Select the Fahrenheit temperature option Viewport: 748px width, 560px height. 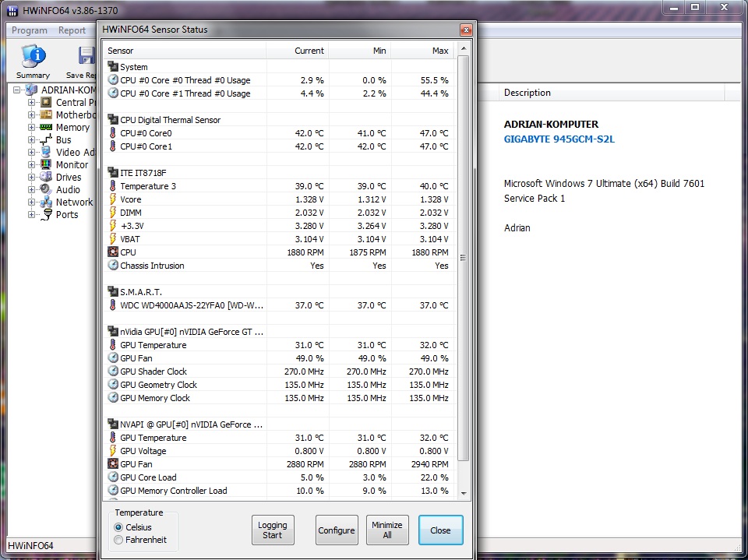118,540
